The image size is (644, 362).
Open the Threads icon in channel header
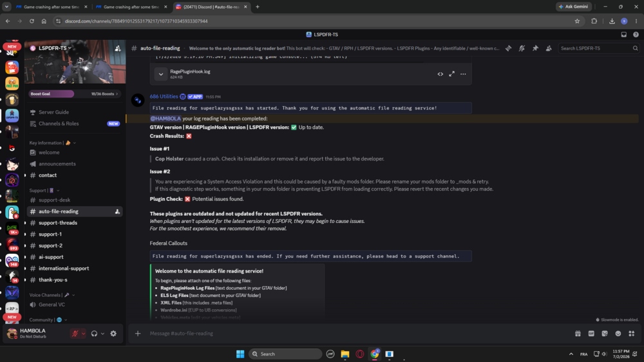[x=508, y=48]
